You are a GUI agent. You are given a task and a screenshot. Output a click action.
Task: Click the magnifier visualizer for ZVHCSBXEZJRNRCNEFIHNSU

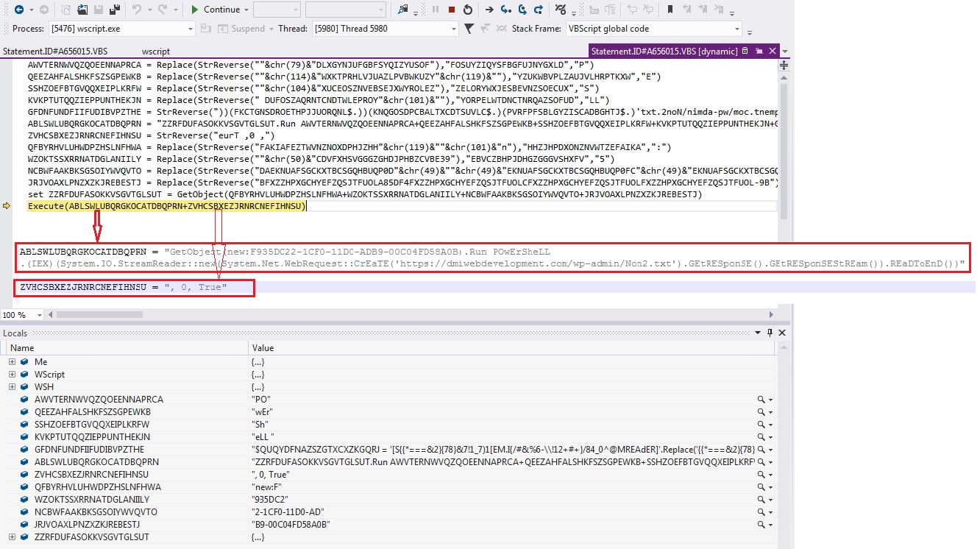[761, 474]
